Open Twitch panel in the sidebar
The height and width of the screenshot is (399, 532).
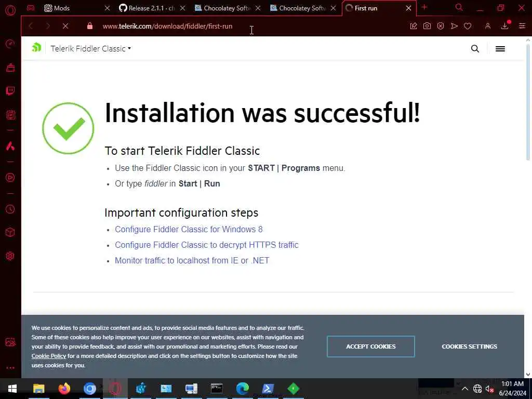coord(10,91)
